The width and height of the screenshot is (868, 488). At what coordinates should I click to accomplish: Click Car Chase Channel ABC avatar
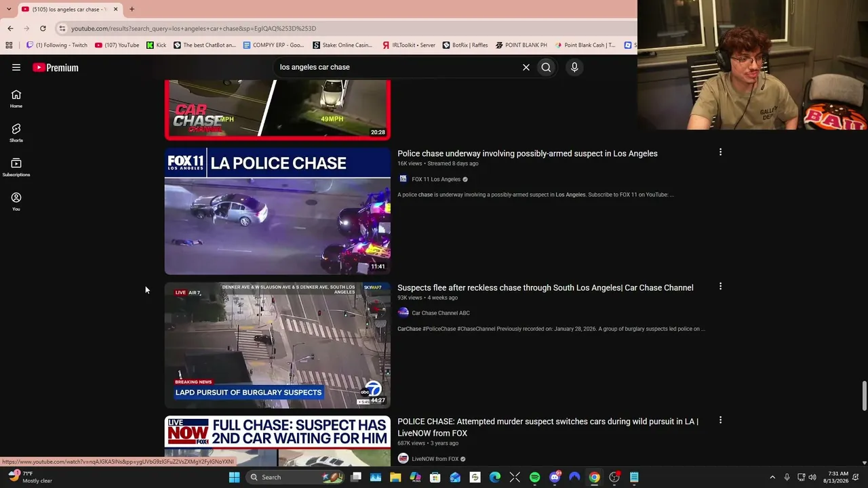point(403,312)
